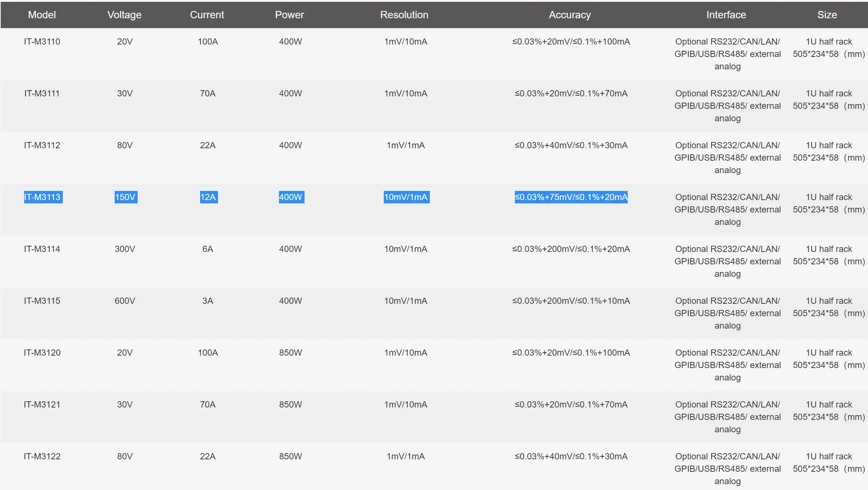868x490 pixels.
Task: Click the IT-M3122 model cell
Action: [x=42, y=456]
